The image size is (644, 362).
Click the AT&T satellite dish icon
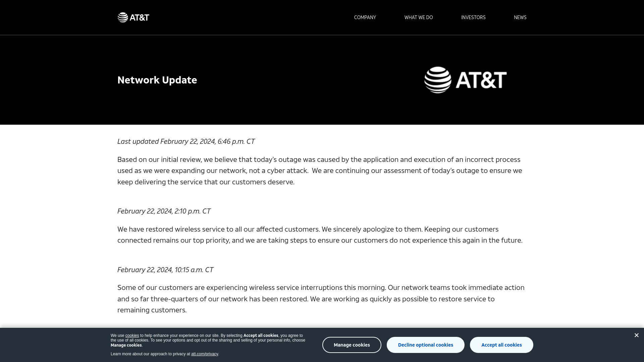[x=123, y=17]
